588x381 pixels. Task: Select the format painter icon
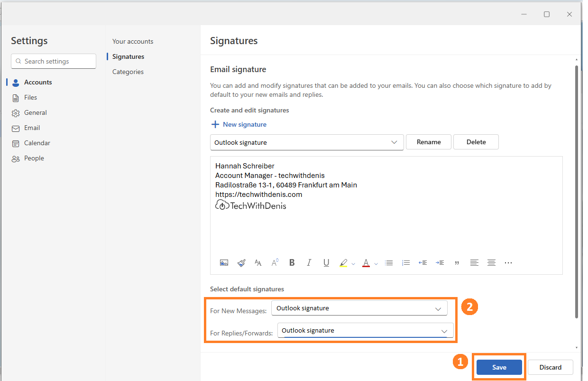(241, 262)
